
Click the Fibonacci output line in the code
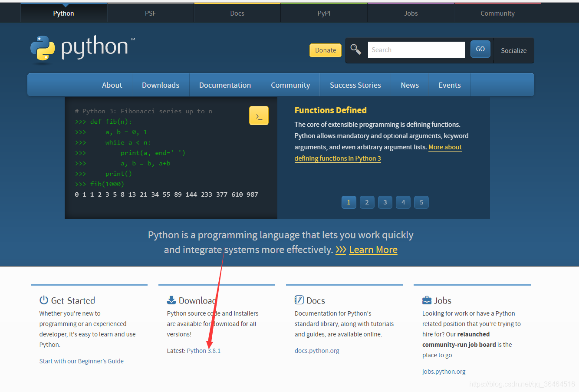click(167, 194)
